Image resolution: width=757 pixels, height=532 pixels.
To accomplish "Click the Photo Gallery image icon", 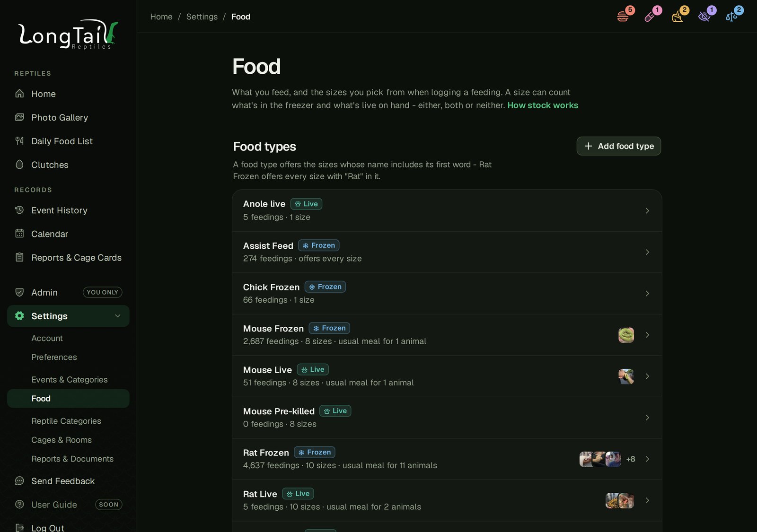I will [x=19, y=117].
